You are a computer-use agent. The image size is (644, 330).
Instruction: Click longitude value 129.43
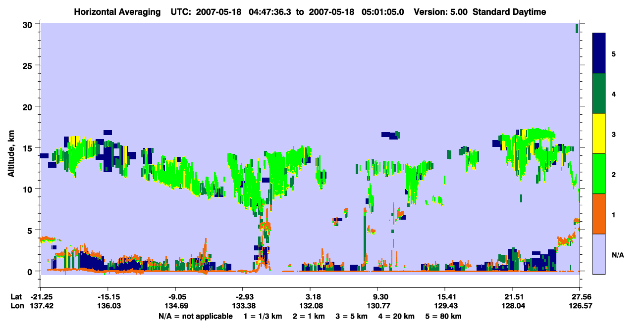click(x=445, y=306)
